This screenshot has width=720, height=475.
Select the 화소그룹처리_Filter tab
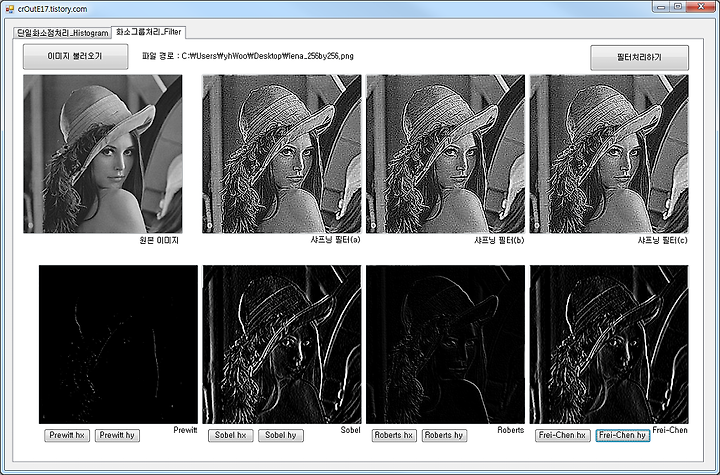tap(149, 32)
